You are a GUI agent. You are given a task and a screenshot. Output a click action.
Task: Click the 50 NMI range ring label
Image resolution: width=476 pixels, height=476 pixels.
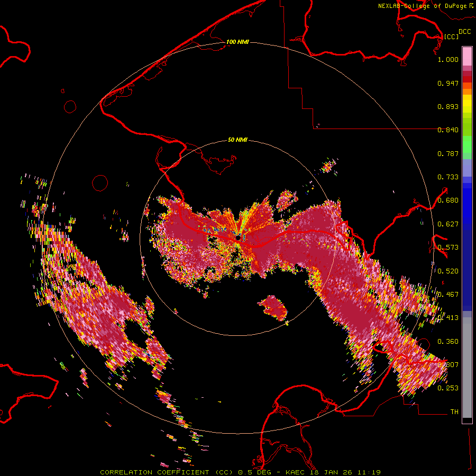point(237,140)
